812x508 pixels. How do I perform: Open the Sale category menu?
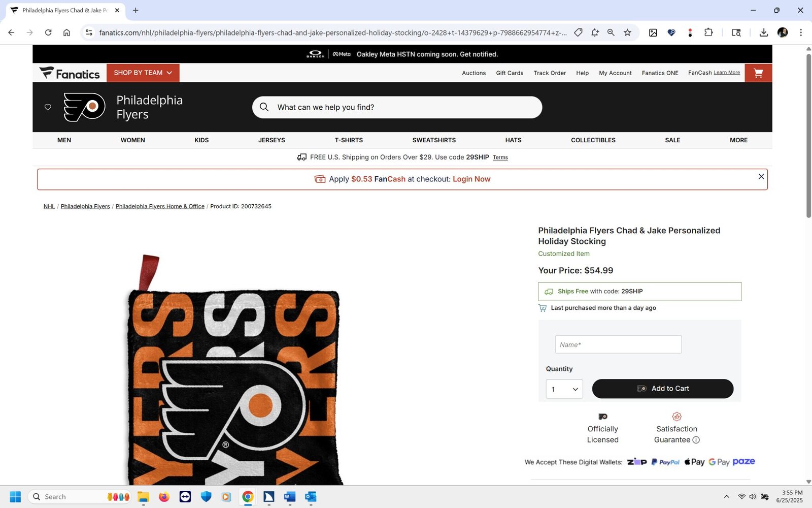pyautogui.click(x=672, y=140)
